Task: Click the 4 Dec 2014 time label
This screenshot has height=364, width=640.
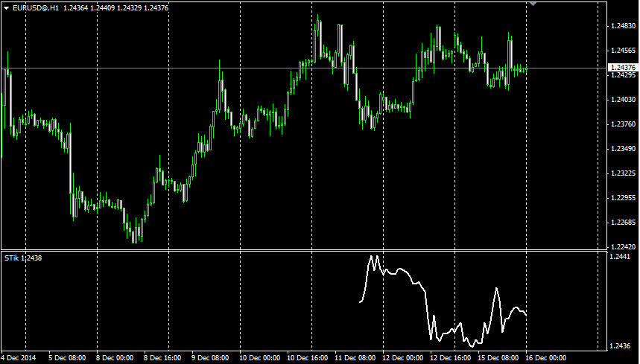Action: tap(19, 358)
